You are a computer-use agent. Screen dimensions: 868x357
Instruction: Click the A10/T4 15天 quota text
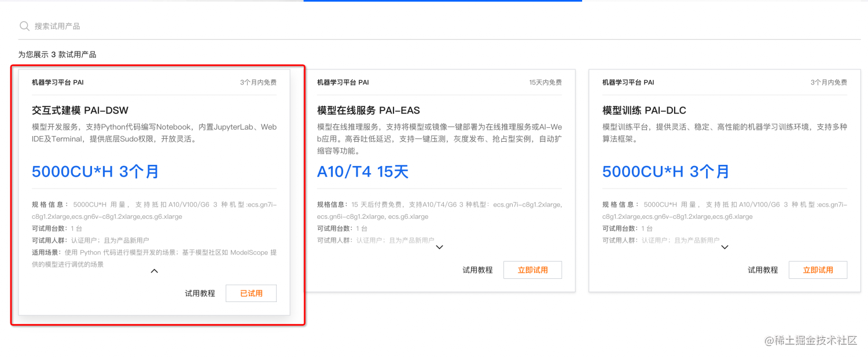point(363,171)
